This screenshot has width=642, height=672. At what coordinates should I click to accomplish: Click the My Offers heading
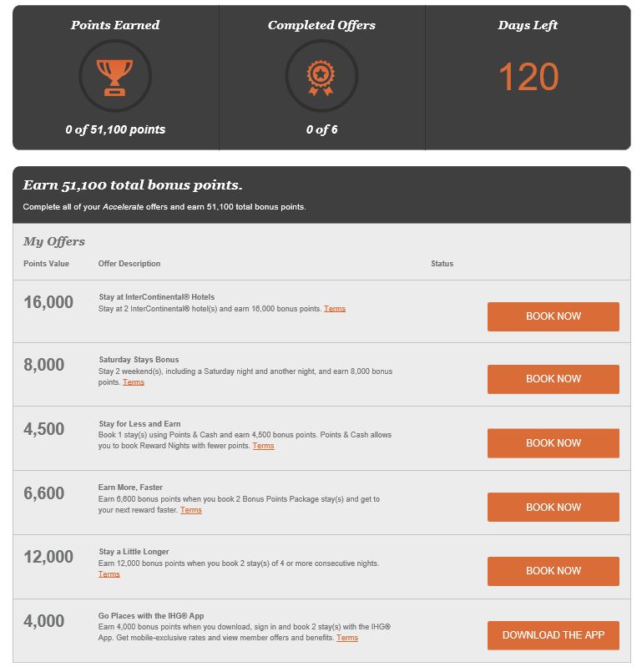[x=54, y=242]
